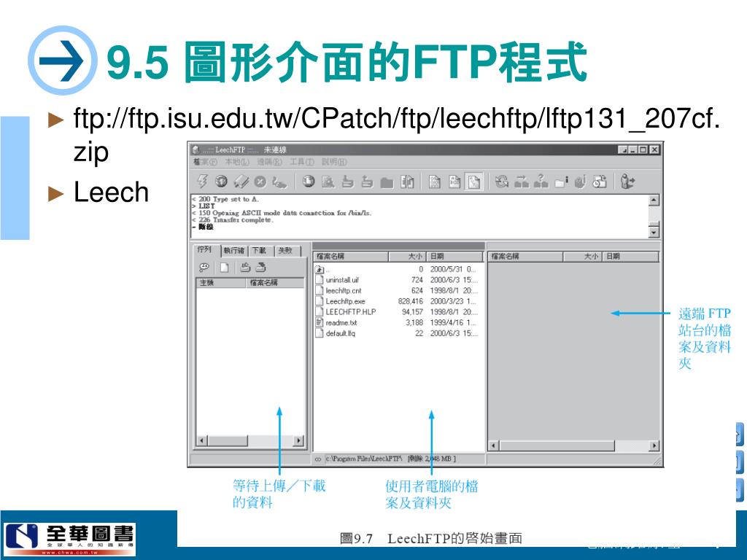
Task: Click the blank page icon in queue panel
Action: [x=225, y=268]
